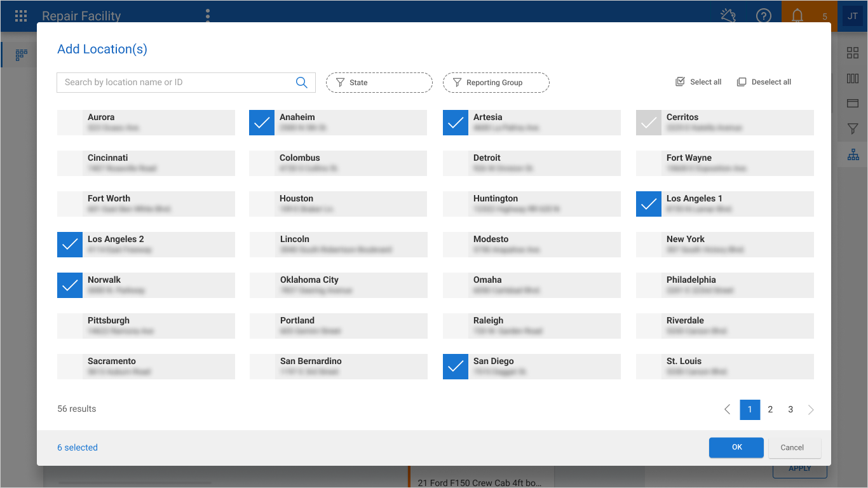Screen dimensions: 868x488
Task: Select the New York location card
Action: 725,245
